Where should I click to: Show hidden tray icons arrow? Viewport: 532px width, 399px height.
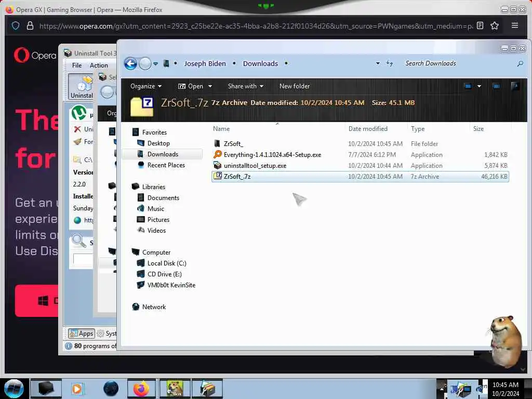442,388
